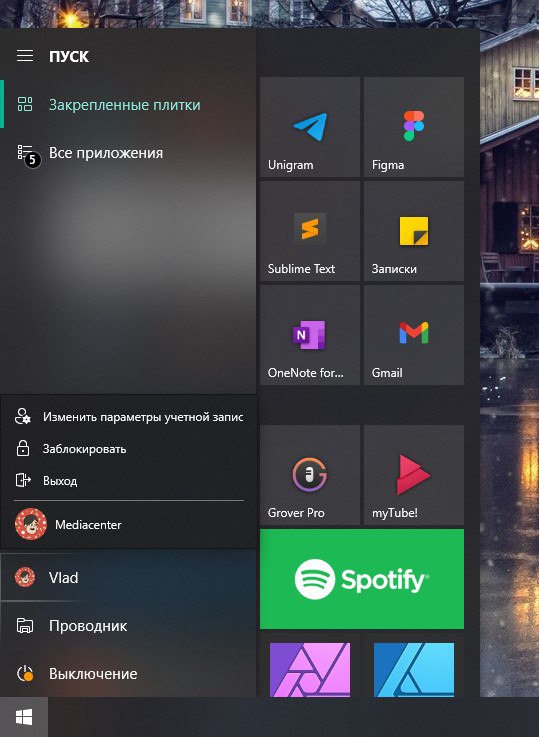The height and width of the screenshot is (737, 539).
Task: Click the Mediacenter avatar picture
Action: [x=31, y=524]
